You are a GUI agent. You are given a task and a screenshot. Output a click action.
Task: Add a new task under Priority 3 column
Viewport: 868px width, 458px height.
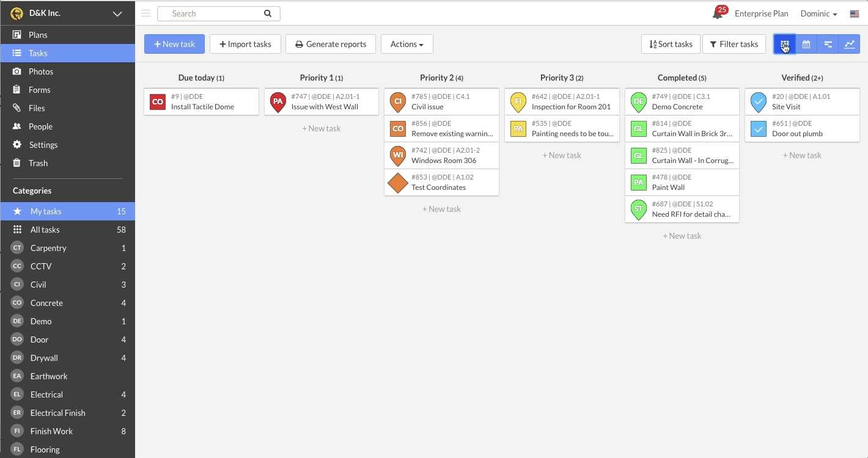click(x=562, y=155)
